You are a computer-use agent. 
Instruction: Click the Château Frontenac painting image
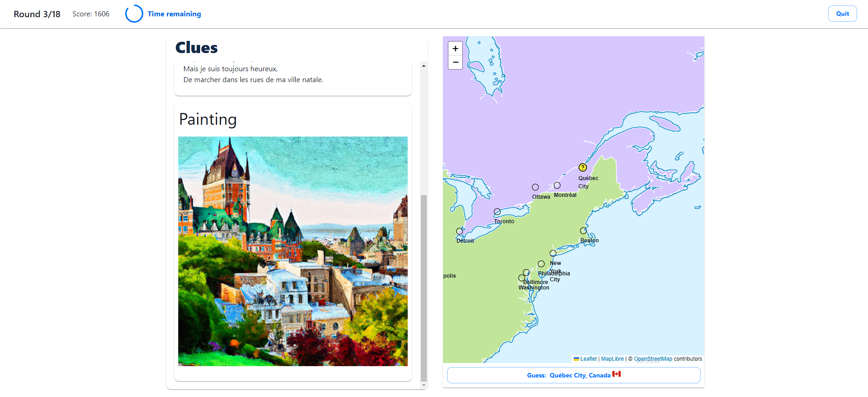click(x=293, y=251)
